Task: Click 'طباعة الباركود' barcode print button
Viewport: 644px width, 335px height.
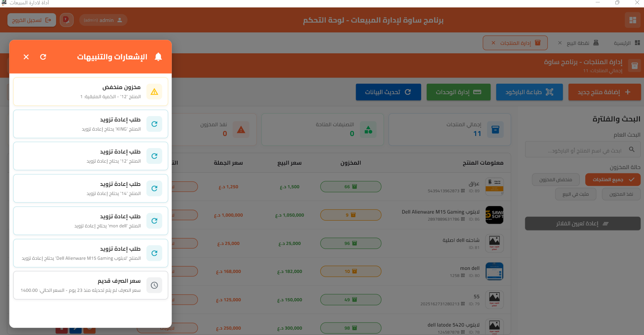Action: pos(529,92)
